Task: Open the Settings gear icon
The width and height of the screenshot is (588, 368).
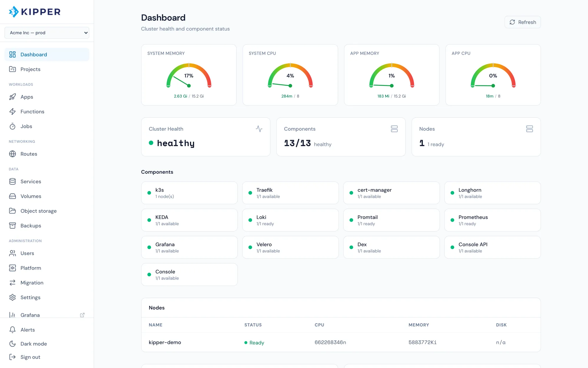Action: click(12, 297)
